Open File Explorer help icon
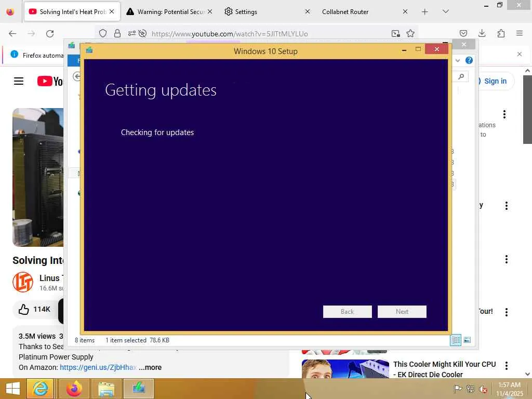This screenshot has width=532, height=399. coord(469,60)
